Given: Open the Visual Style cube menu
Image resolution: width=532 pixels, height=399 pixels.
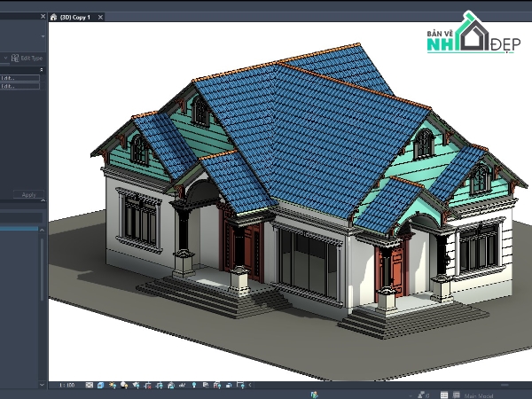Looking at the screenshot, I should pos(101,385).
